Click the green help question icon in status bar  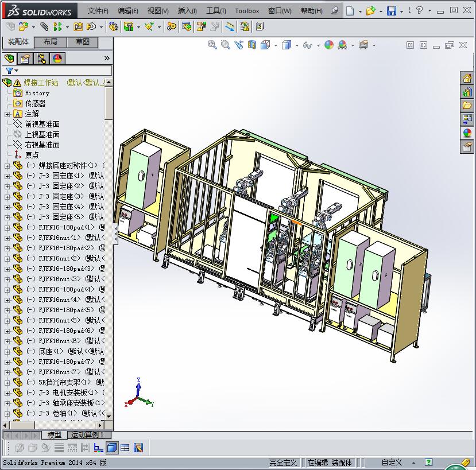(x=428, y=463)
